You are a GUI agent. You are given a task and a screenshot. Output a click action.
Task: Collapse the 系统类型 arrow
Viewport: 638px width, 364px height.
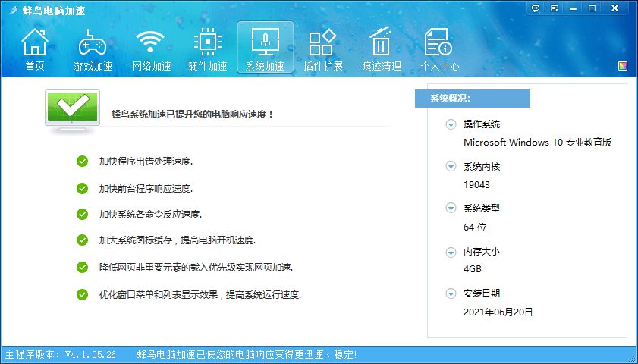[x=451, y=209]
